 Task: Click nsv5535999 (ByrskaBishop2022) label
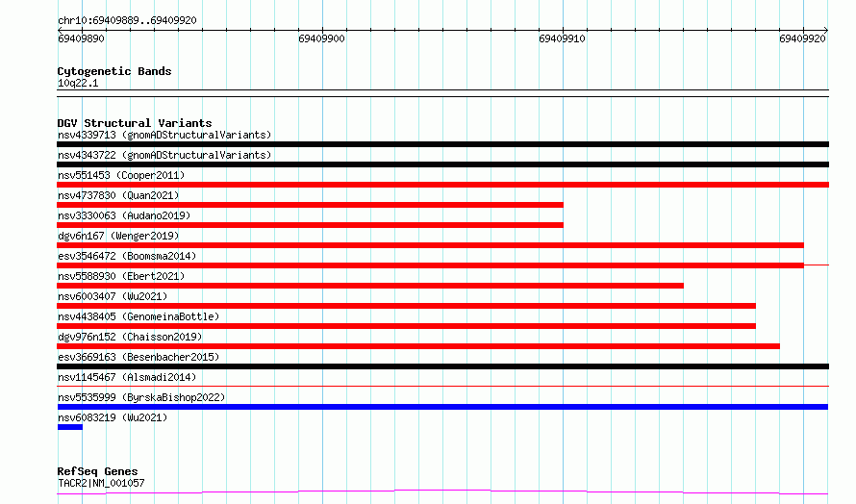click(141, 397)
